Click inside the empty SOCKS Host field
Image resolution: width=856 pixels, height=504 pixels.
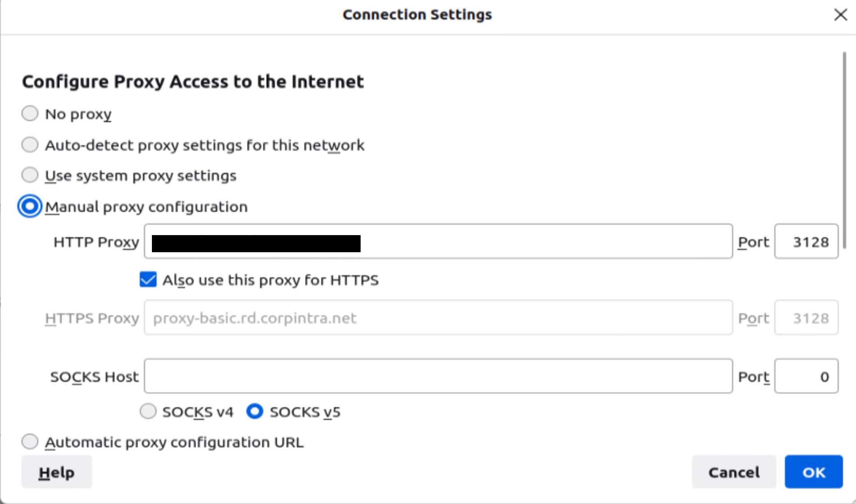437,376
